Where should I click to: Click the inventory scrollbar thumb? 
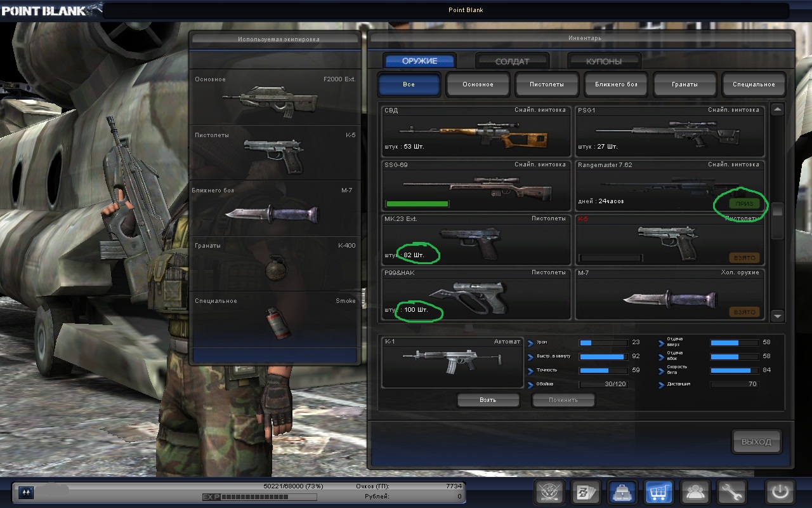[778, 220]
